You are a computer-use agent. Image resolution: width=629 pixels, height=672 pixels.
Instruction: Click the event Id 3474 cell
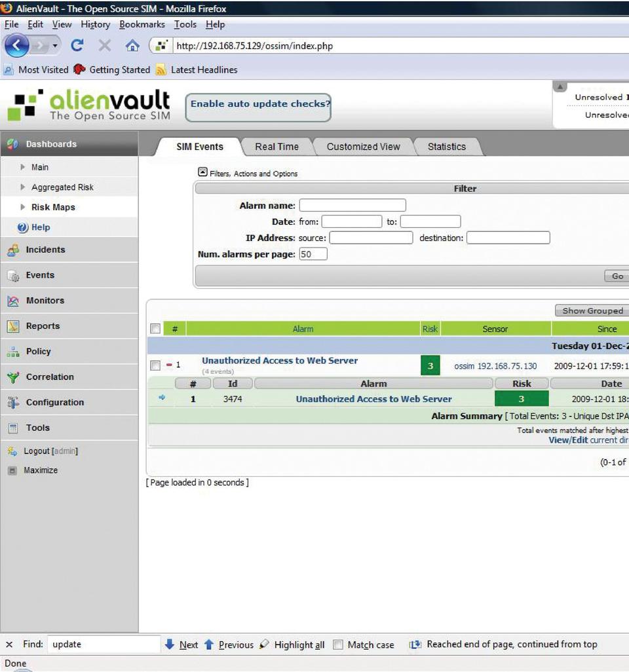click(233, 399)
